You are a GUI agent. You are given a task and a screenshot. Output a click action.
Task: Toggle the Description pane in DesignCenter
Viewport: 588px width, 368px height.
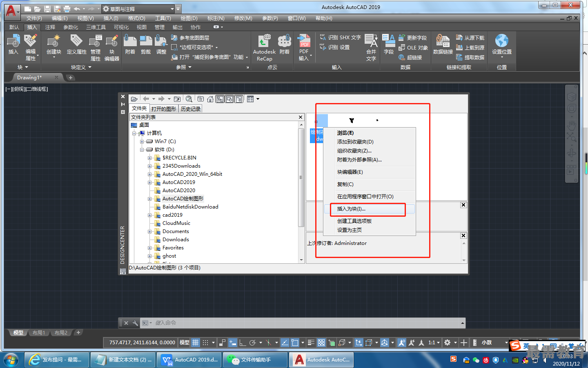[239, 99]
